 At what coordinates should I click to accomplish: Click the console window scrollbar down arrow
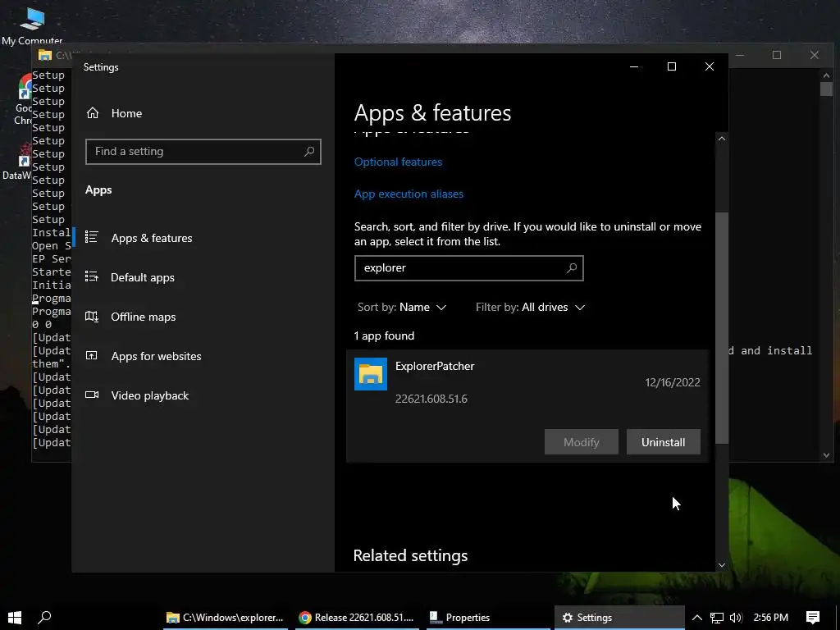click(826, 455)
